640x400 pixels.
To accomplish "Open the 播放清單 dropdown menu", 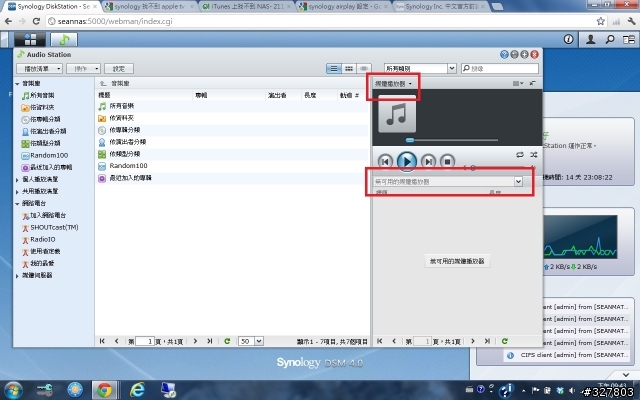I will [x=40, y=69].
